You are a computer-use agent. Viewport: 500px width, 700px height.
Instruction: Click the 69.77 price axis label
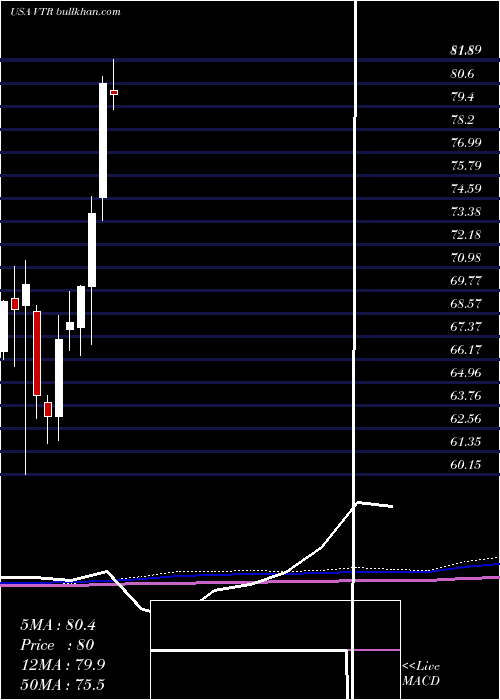click(466, 281)
